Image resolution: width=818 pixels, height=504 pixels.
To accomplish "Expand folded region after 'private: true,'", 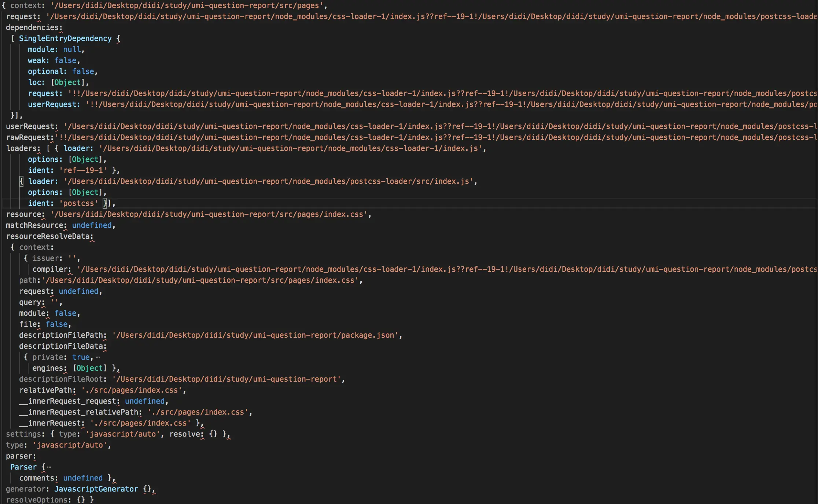I will [97, 357].
